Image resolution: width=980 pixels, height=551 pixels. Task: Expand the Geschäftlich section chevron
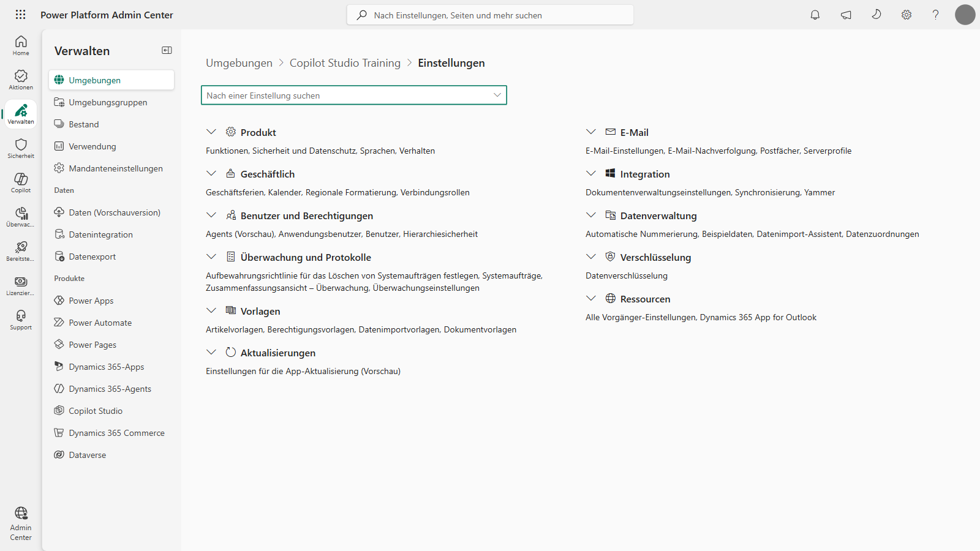point(211,173)
